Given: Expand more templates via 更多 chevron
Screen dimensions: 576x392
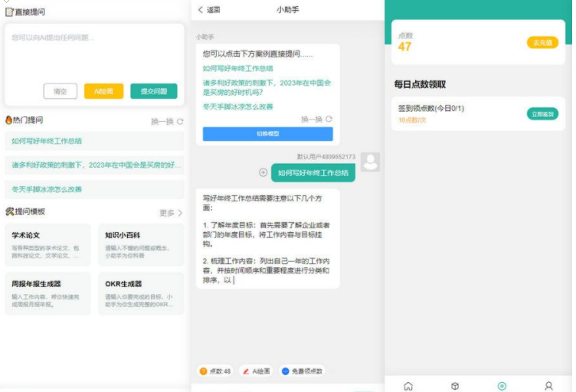Looking at the screenshot, I should pos(171,213).
